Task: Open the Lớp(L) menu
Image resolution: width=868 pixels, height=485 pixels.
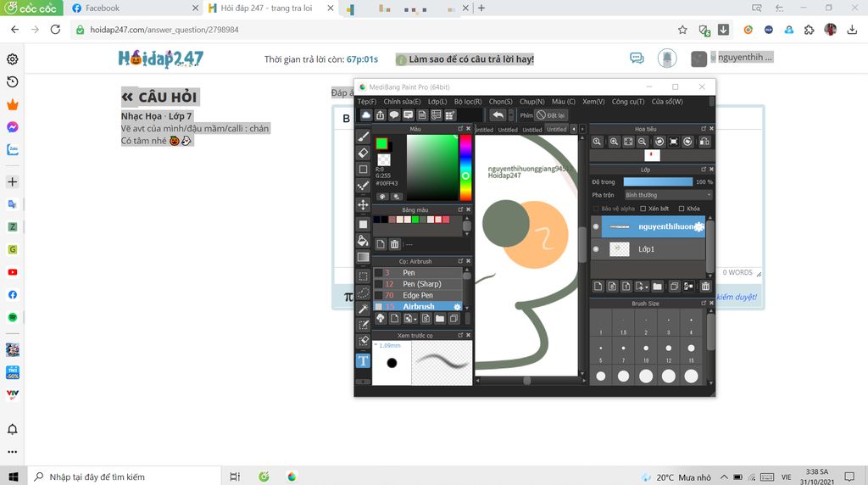Action: [437, 102]
